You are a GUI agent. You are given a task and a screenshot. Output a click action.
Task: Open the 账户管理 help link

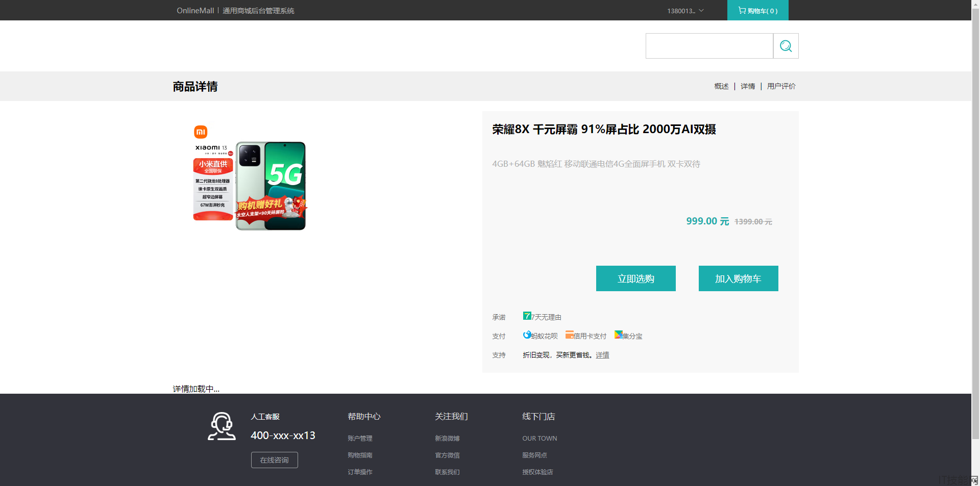(360, 439)
